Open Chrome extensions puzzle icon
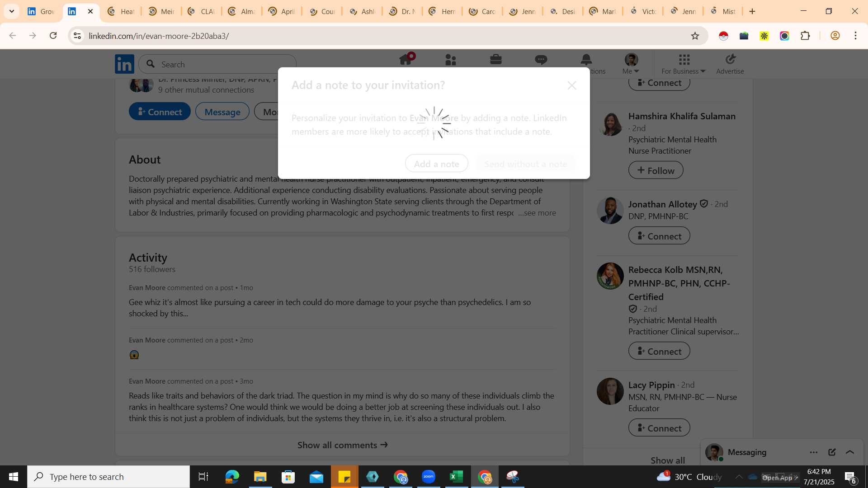The height and width of the screenshot is (488, 868). [x=805, y=36]
